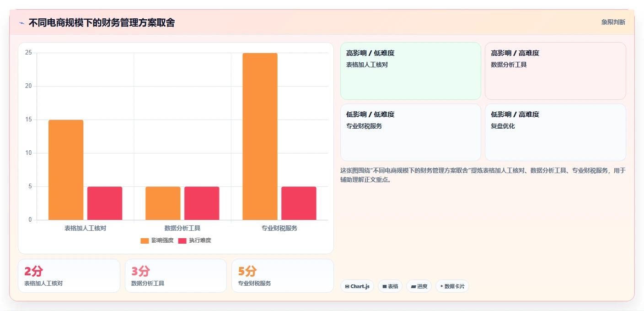Click the y-axis value 20

(x=28, y=86)
